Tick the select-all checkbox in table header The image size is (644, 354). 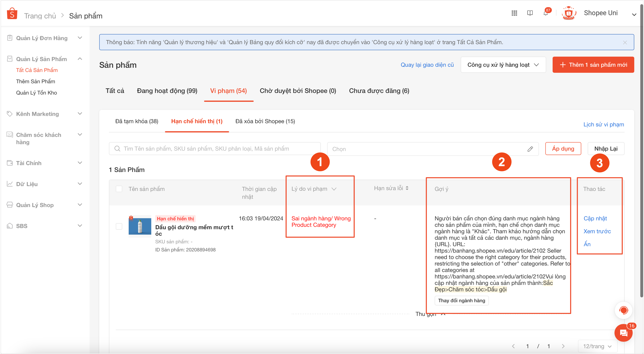point(119,189)
